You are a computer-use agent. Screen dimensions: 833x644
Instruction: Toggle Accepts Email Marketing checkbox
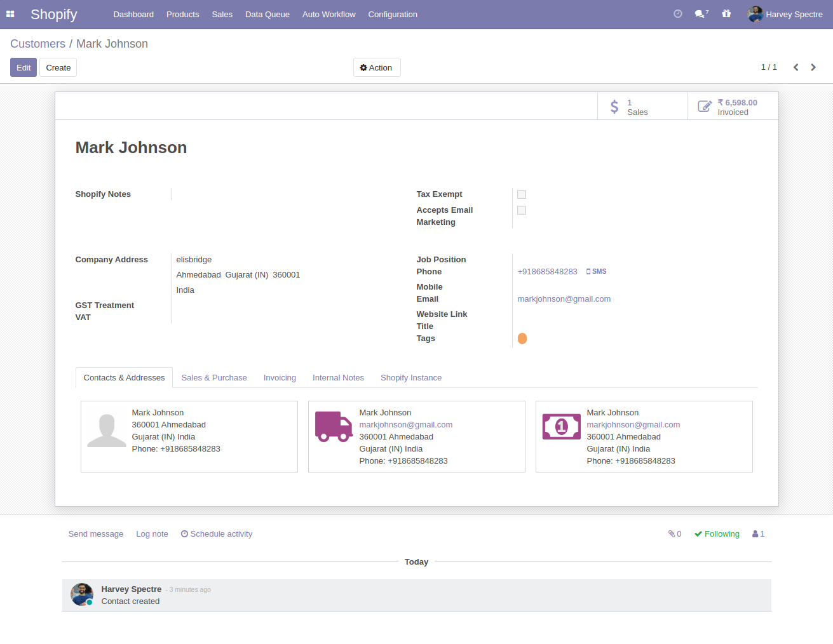(x=522, y=210)
